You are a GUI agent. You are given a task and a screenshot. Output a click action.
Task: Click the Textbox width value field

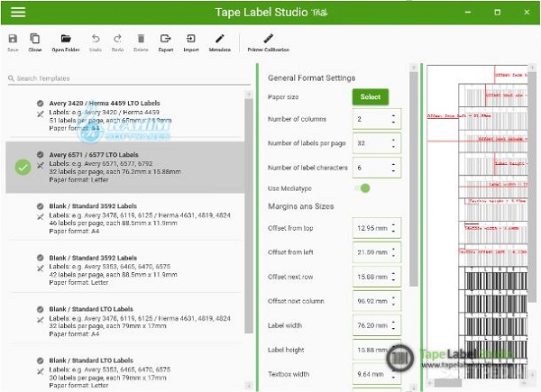pos(377,374)
